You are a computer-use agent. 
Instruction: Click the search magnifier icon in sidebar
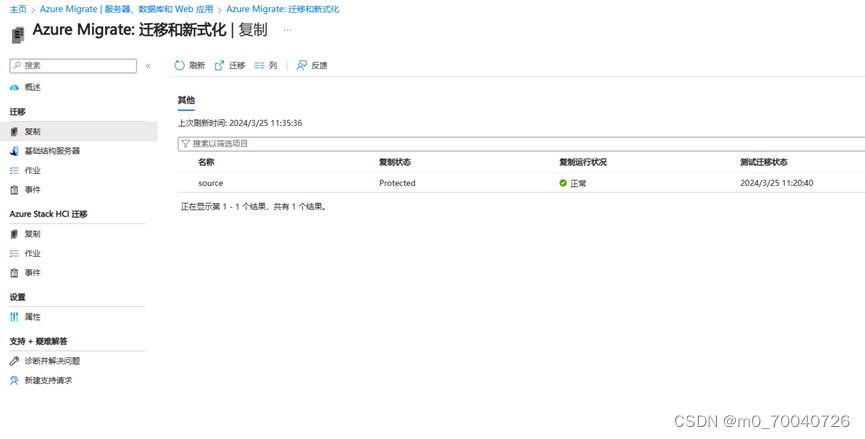17,65
